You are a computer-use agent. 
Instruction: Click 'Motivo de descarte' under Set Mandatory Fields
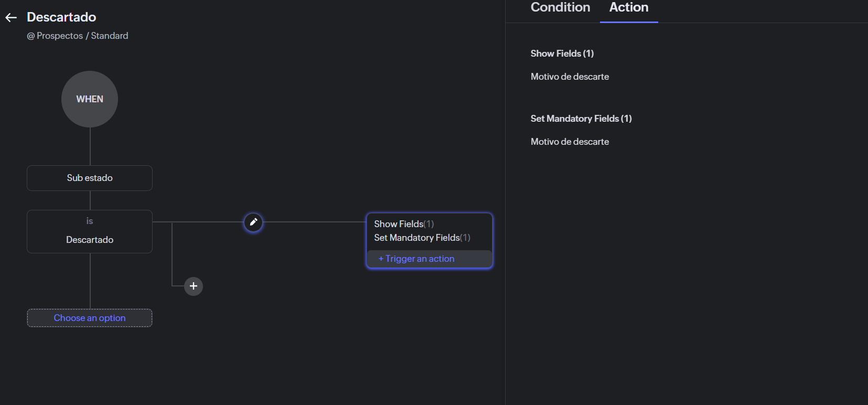(x=570, y=142)
